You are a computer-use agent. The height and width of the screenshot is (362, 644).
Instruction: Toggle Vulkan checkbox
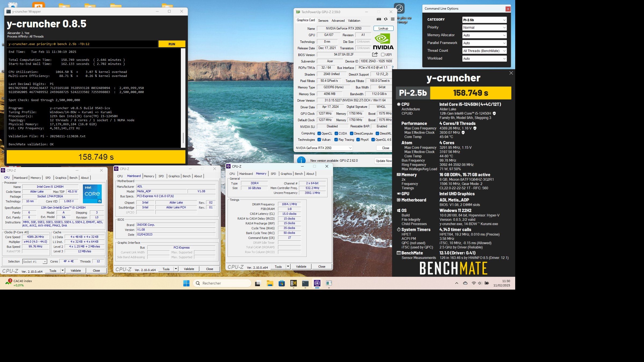click(319, 140)
